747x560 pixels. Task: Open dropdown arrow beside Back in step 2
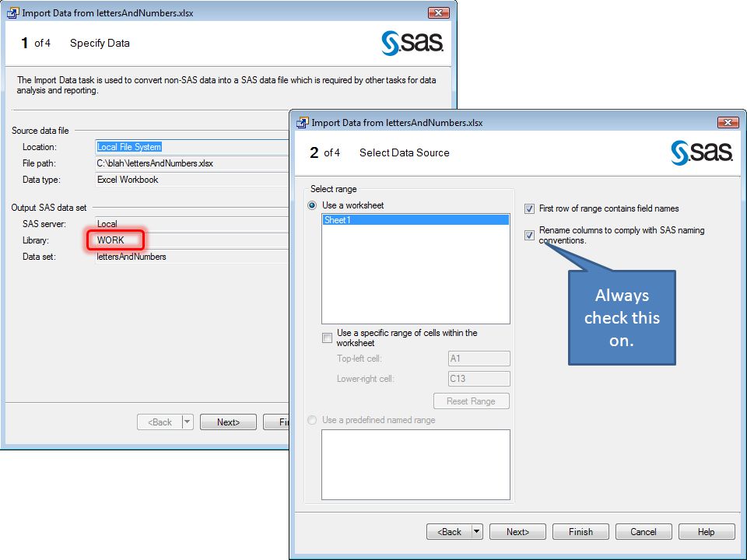(x=477, y=531)
